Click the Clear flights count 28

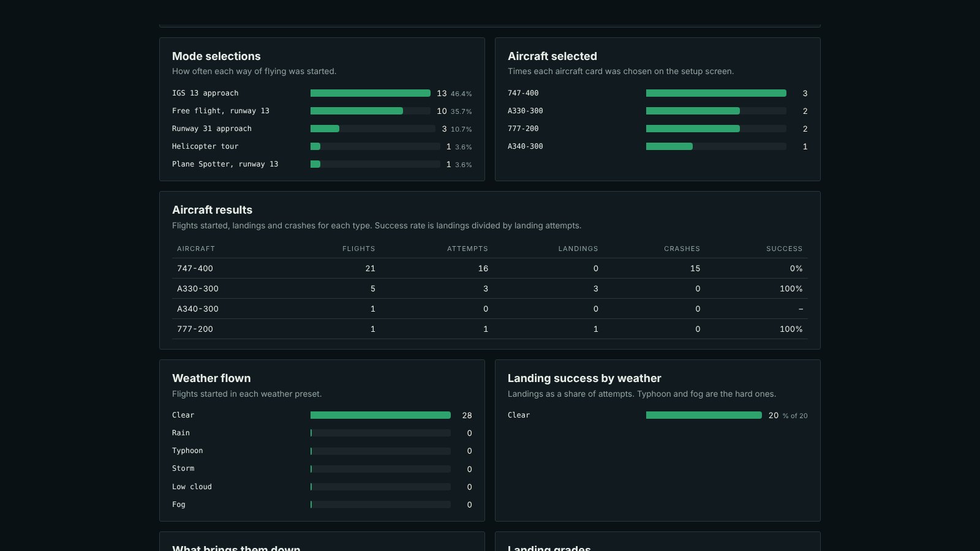(x=467, y=415)
